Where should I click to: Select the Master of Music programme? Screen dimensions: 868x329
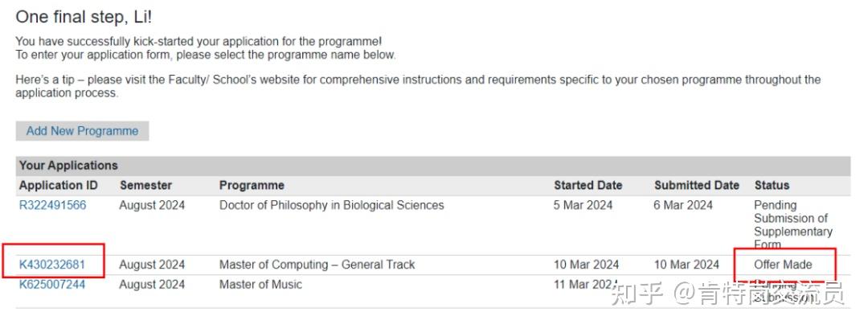click(x=260, y=284)
